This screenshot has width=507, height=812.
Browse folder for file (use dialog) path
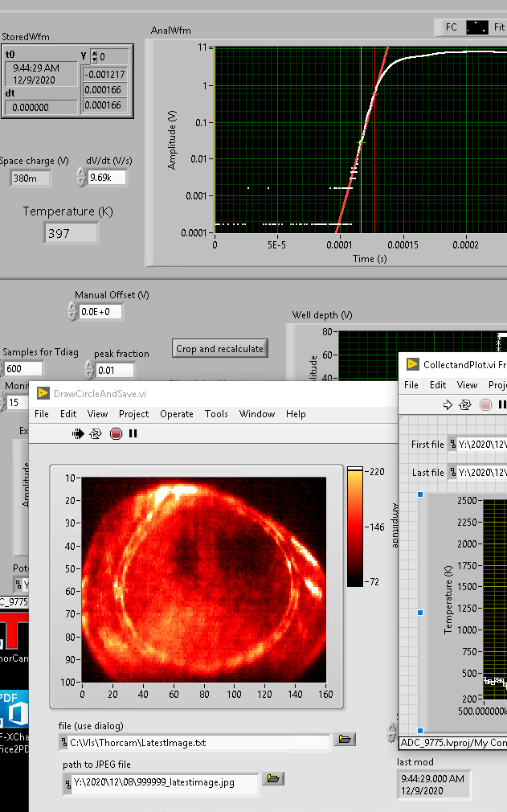point(345,739)
